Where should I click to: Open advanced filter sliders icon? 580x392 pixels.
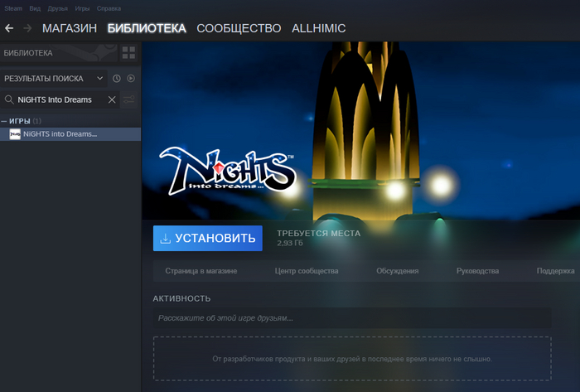(128, 99)
